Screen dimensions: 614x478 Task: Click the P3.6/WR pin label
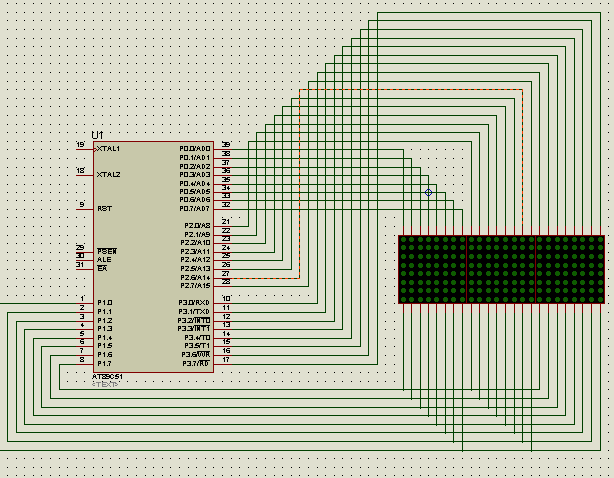pyautogui.click(x=196, y=355)
